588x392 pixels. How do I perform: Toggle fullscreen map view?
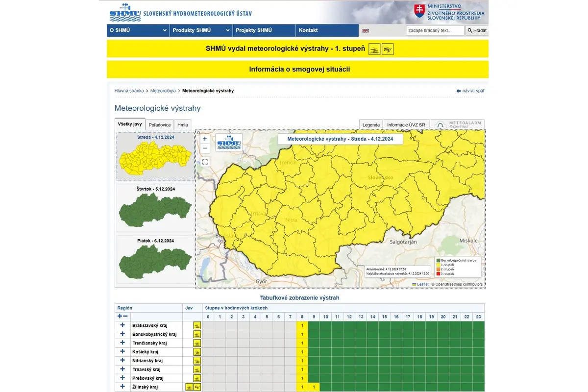tap(205, 162)
